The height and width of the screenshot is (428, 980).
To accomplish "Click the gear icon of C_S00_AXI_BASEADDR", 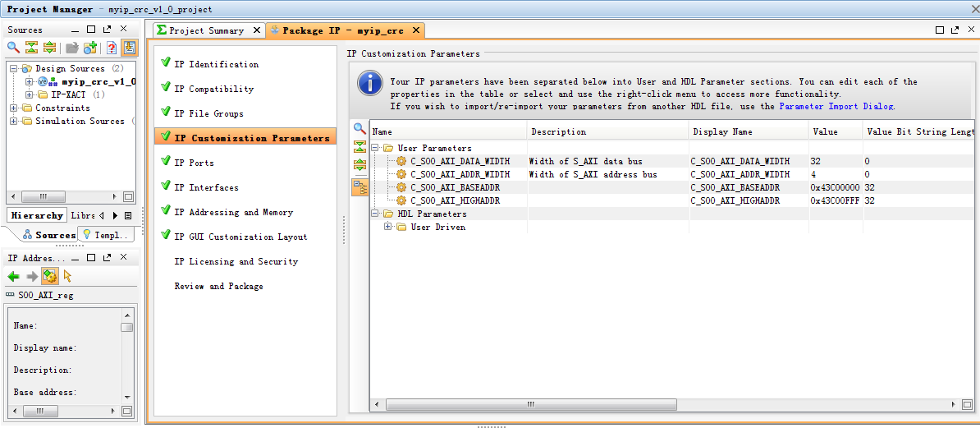I will (x=401, y=188).
